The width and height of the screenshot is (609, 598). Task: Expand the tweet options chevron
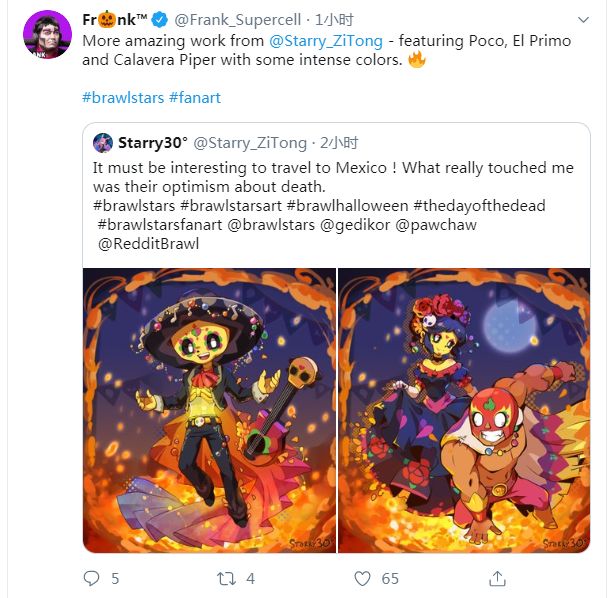[x=583, y=20]
